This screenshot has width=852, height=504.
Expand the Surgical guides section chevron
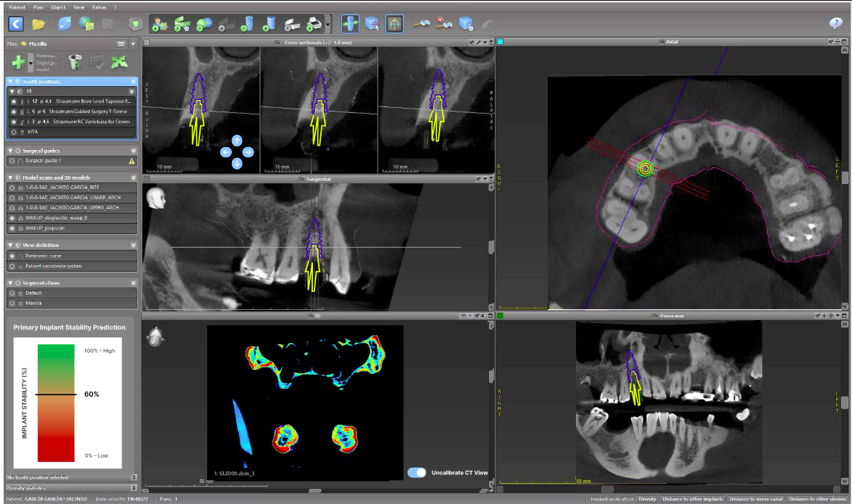(x=133, y=151)
